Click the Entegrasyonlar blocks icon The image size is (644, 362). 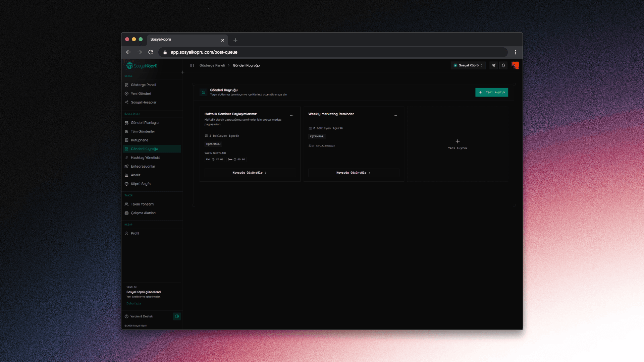pos(126,166)
